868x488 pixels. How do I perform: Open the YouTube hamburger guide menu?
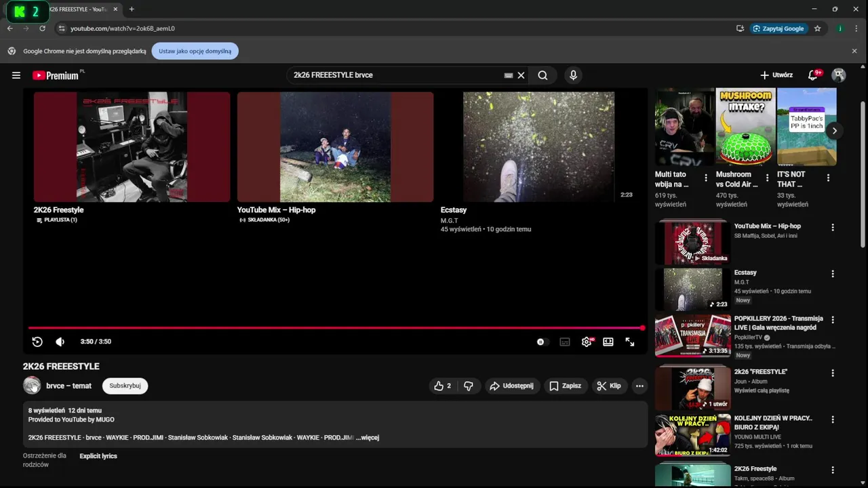(16, 75)
